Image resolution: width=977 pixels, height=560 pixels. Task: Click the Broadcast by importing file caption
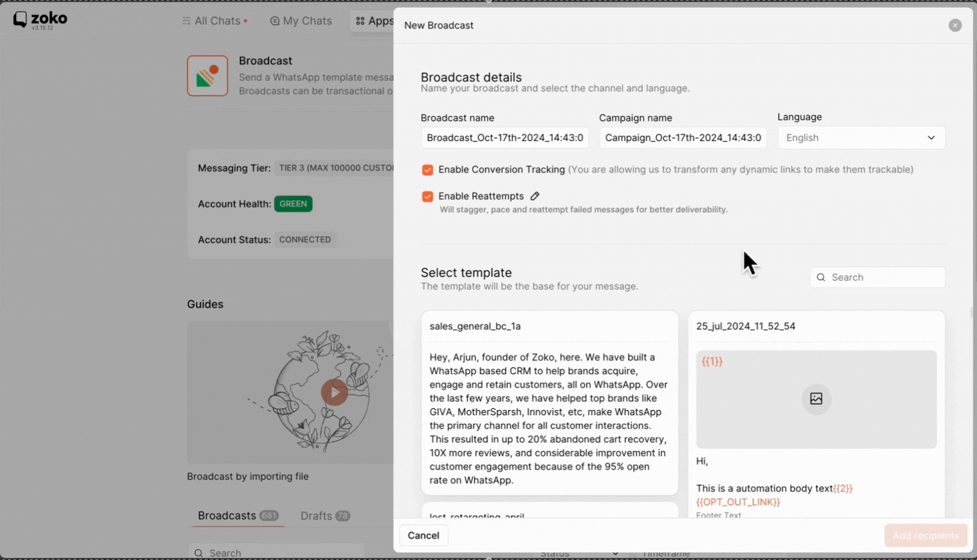coord(248,476)
